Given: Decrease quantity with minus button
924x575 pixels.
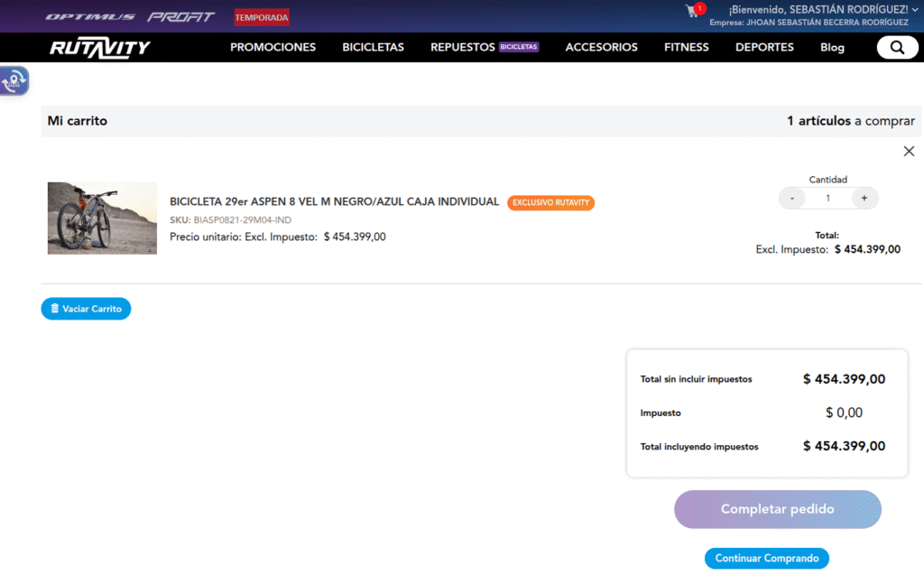Looking at the screenshot, I should (792, 198).
